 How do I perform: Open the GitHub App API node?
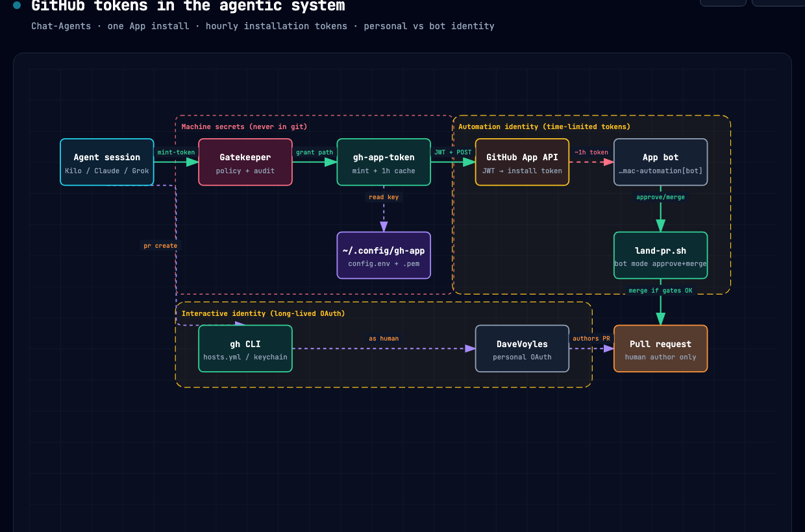[522, 162]
